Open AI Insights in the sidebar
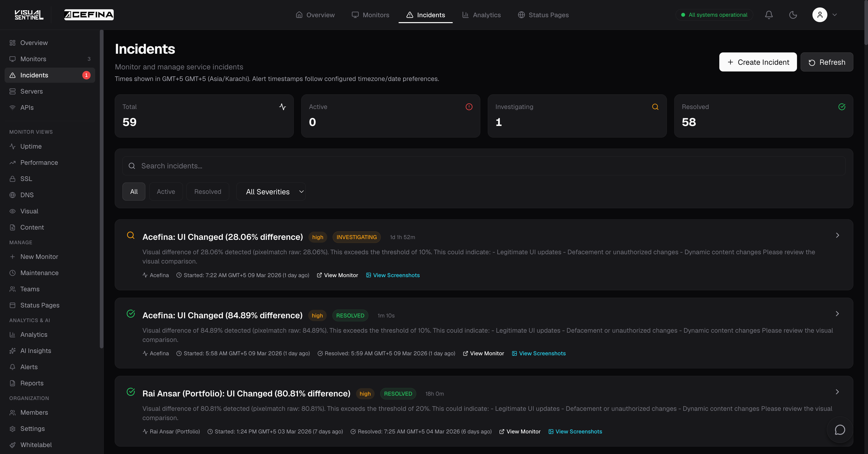Image resolution: width=868 pixels, height=454 pixels. tap(36, 351)
